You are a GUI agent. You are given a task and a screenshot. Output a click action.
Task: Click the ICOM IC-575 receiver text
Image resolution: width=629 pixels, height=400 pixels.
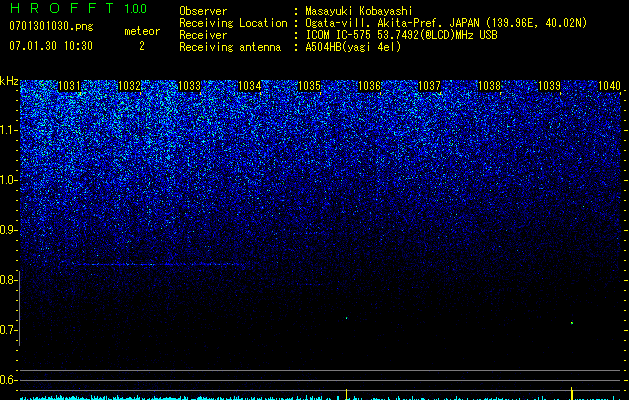tap(401, 35)
